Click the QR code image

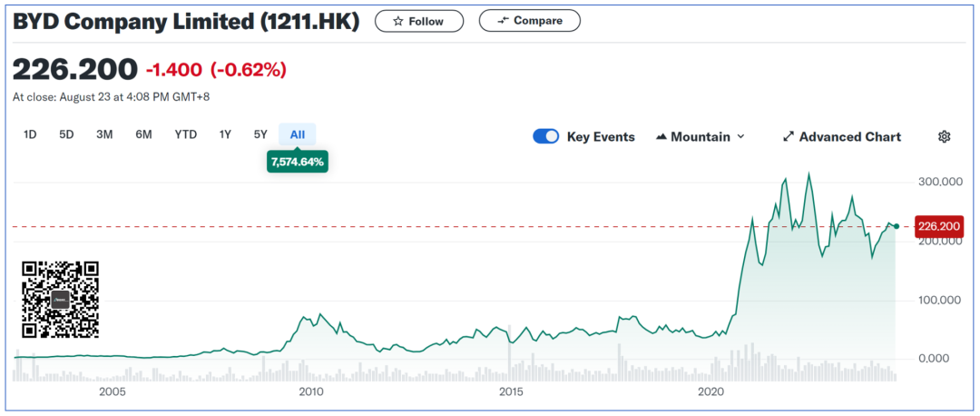[x=60, y=299]
